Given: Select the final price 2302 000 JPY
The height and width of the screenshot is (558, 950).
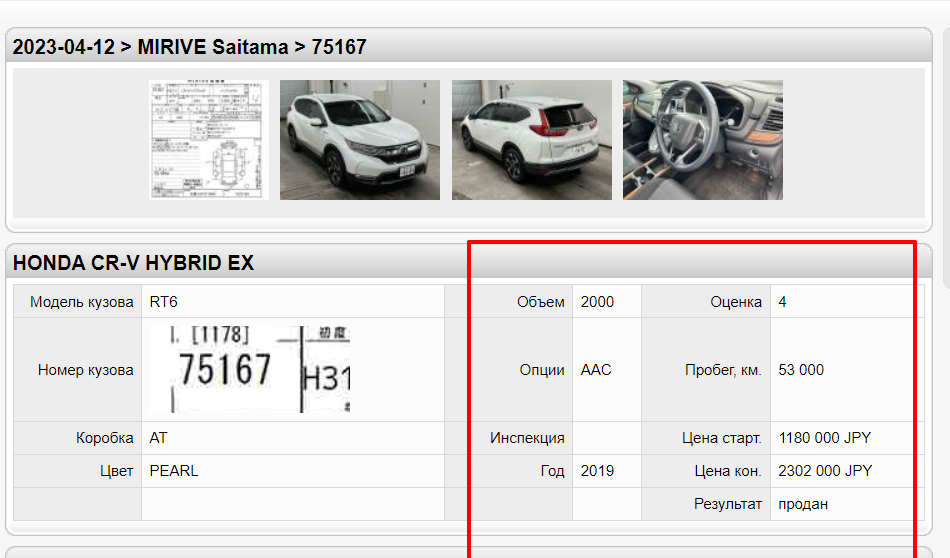Looking at the screenshot, I should point(825,471).
